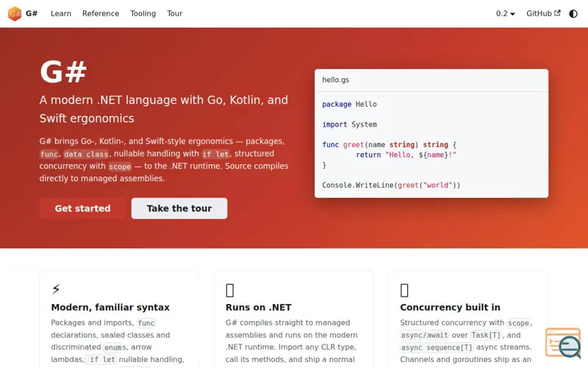Click the Console.WriteLine(greet("world")) line
This screenshot has width=588, height=368.
click(x=391, y=185)
